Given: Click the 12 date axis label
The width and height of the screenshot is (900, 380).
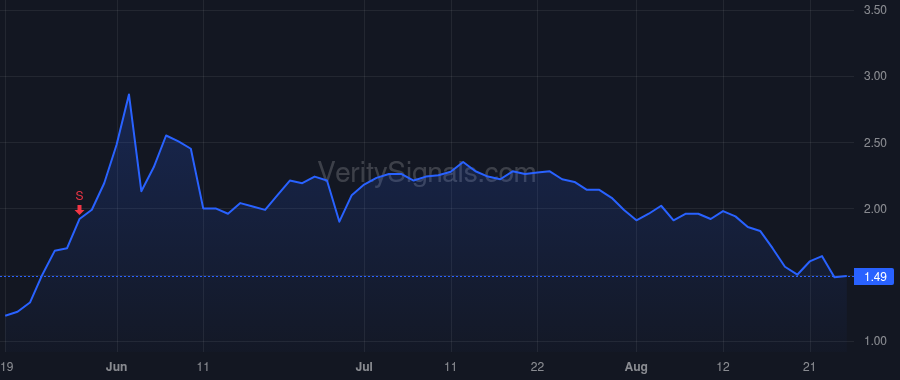Looking at the screenshot, I should [x=723, y=366].
